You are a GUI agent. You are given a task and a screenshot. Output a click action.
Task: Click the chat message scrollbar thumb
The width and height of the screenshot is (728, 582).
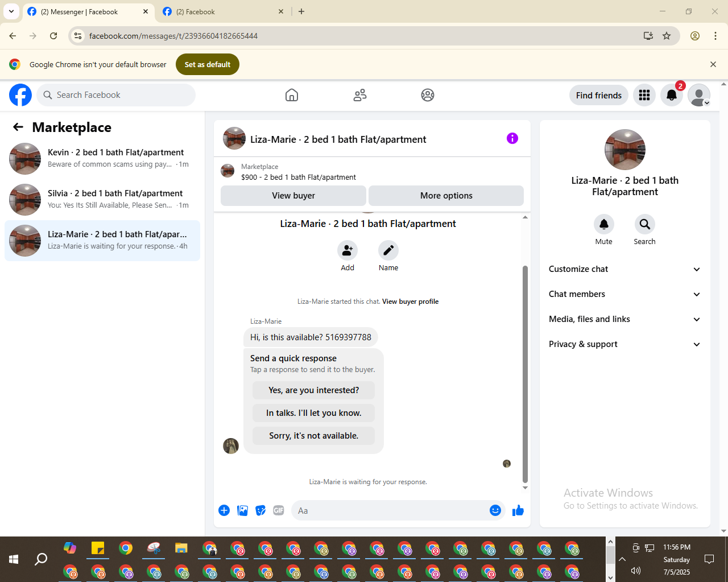(x=525, y=374)
